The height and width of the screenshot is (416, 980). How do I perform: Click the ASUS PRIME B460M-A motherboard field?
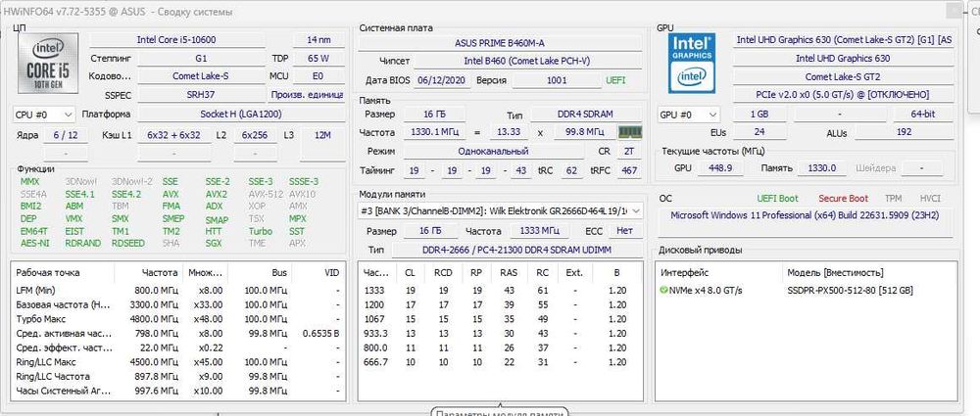point(500,43)
